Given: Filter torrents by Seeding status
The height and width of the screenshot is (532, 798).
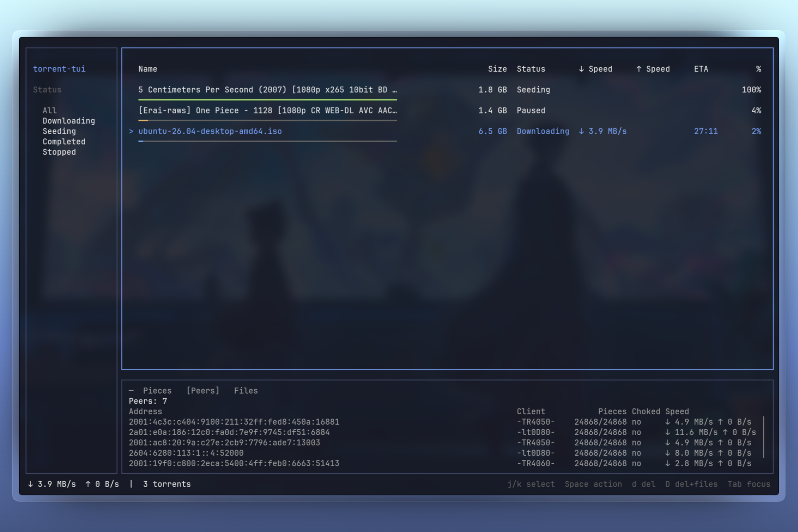Looking at the screenshot, I should 59,131.
